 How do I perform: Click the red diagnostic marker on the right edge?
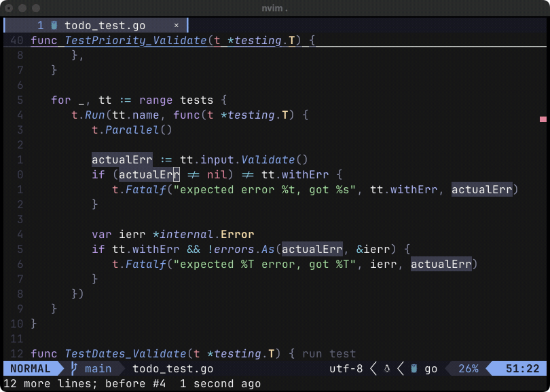click(x=543, y=119)
